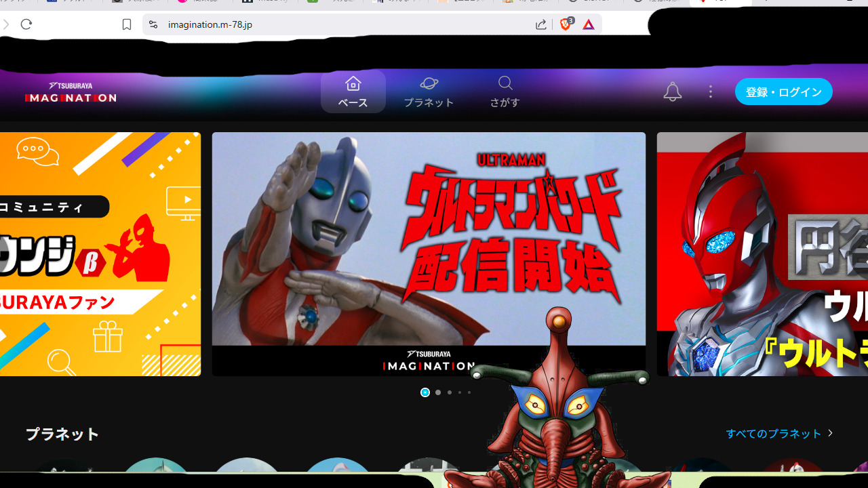Jump to the third carousel dot
The width and height of the screenshot is (868, 488).
pos(449,392)
